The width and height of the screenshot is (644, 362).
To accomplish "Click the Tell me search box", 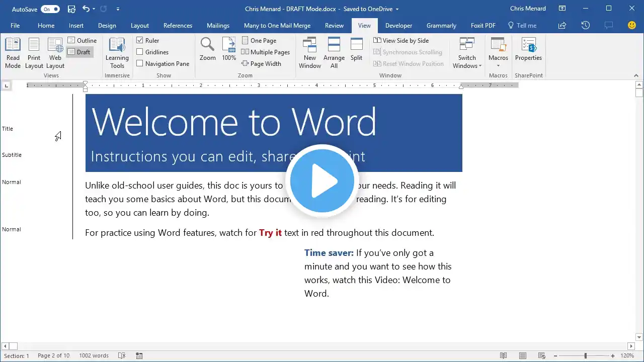I will 522,26.
